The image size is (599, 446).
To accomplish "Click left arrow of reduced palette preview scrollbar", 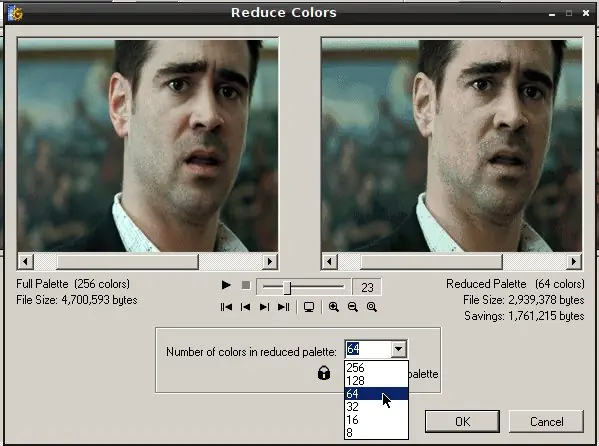I will 330,262.
